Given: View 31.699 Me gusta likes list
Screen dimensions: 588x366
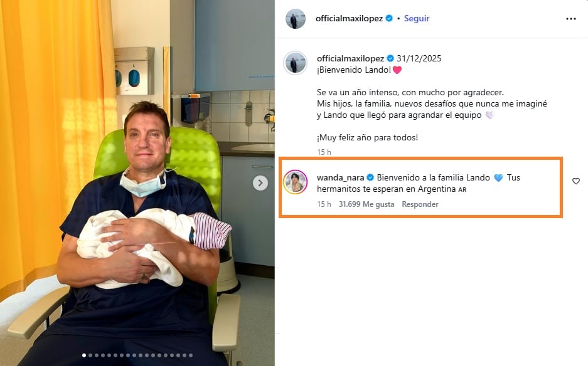Looking at the screenshot, I should 366,204.
